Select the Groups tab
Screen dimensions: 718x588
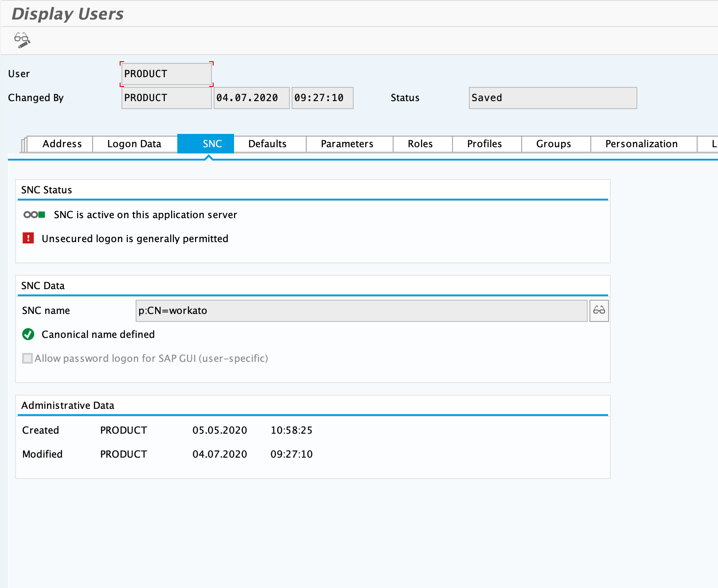tap(554, 144)
